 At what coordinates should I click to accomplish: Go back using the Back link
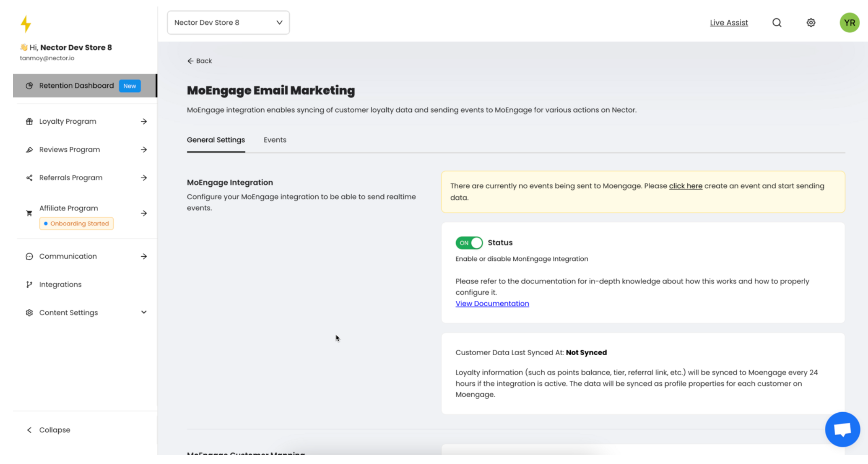coord(199,61)
